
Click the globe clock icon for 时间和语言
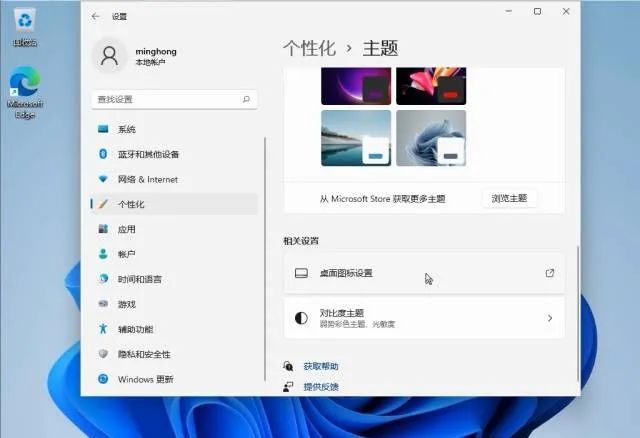tap(103, 279)
